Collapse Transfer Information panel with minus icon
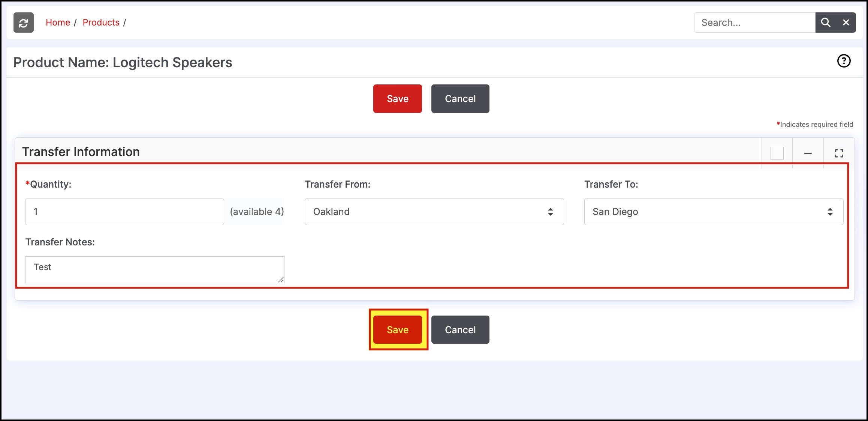 tap(808, 153)
